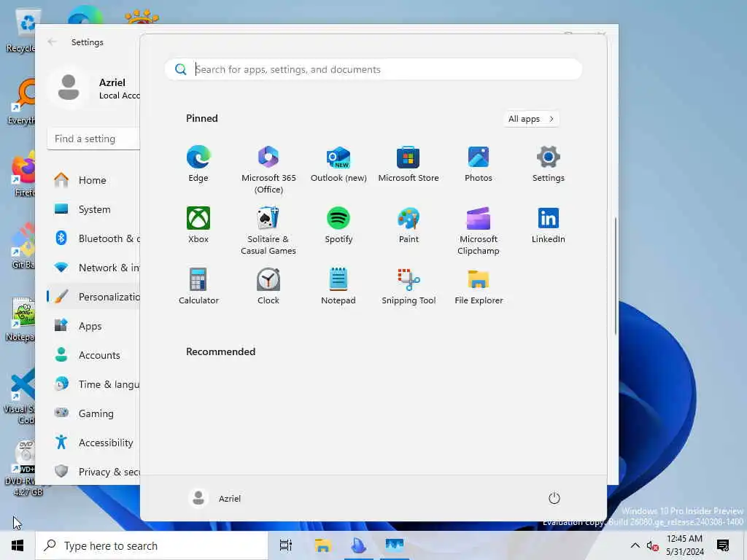Image resolution: width=747 pixels, height=560 pixels.
Task: Open Privacy & security settings
Action: point(93,472)
